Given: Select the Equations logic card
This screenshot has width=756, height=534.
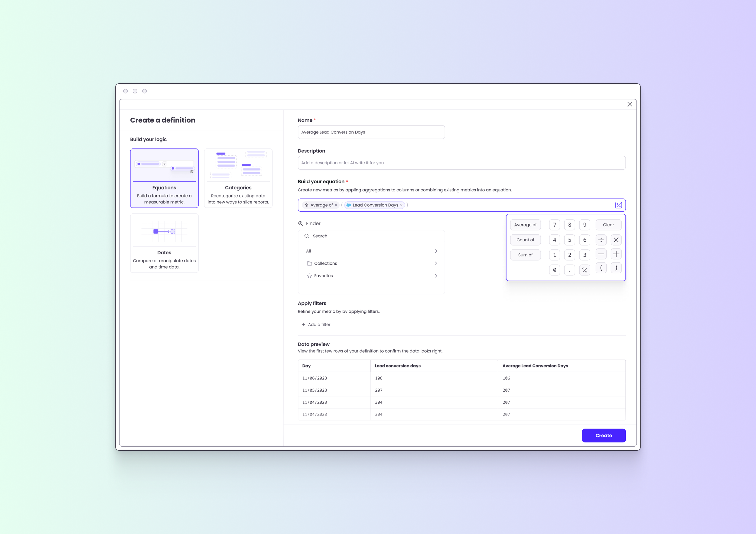Looking at the screenshot, I should tap(164, 178).
